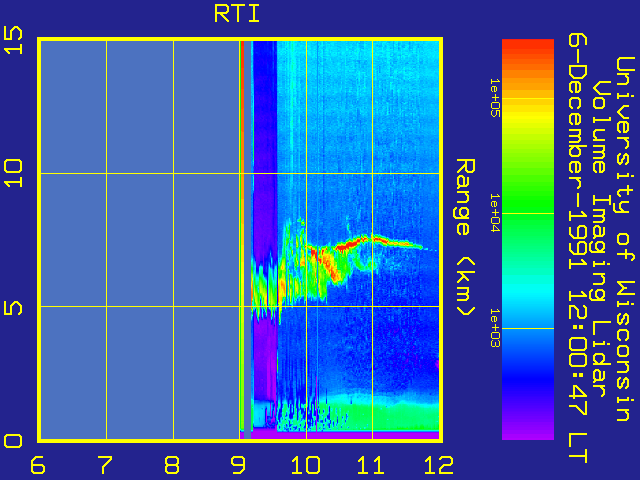Click the x-axis tick label 11
The image size is (640, 480).
tap(371, 465)
